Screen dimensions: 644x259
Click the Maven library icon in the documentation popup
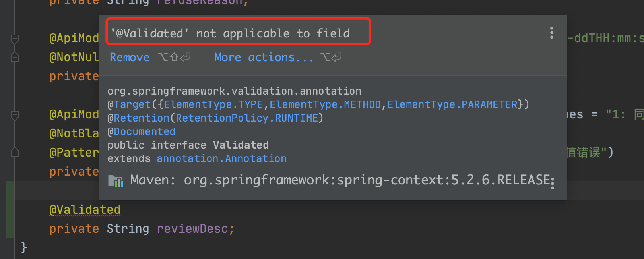click(x=116, y=181)
